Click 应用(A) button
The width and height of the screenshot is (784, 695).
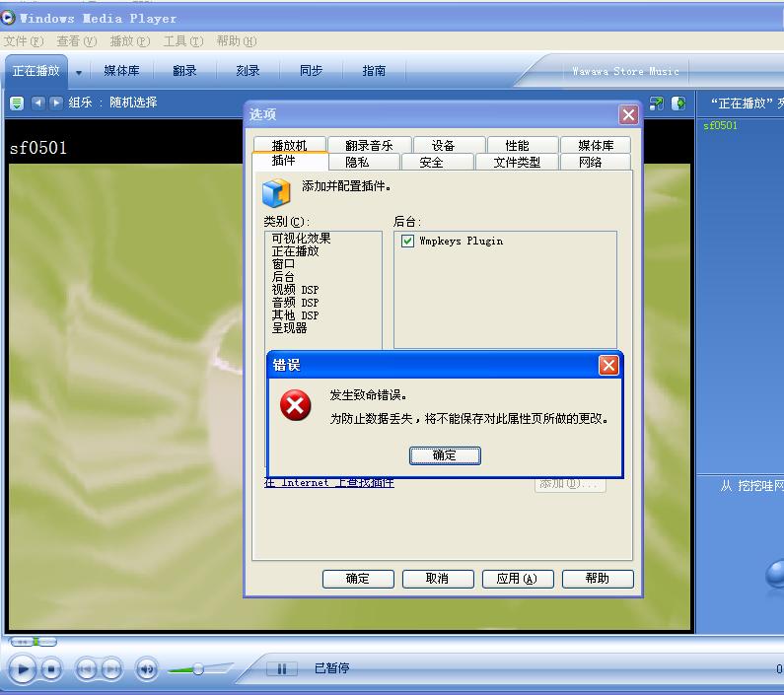pyautogui.click(x=518, y=579)
